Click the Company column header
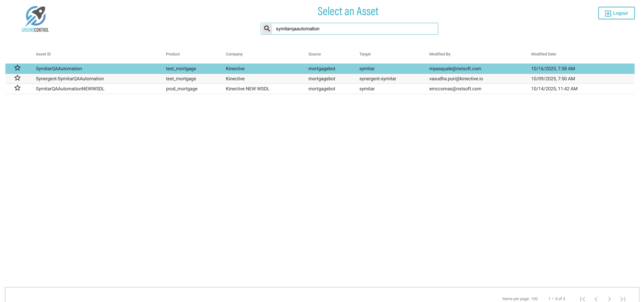Viewport: 644px width, 302px height. coord(234,54)
